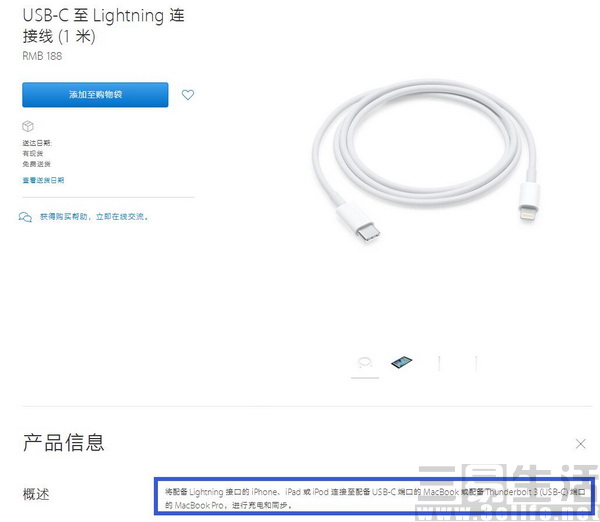Click the chat bubbles icon
The width and height of the screenshot is (600, 522).
pyautogui.click(x=25, y=217)
